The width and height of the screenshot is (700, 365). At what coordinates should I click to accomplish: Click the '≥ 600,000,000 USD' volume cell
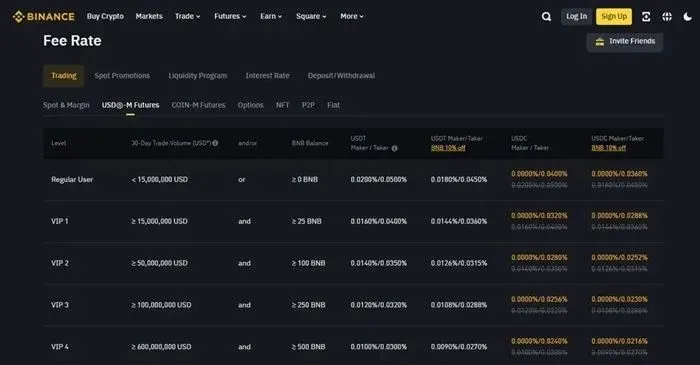pos(161,347)
